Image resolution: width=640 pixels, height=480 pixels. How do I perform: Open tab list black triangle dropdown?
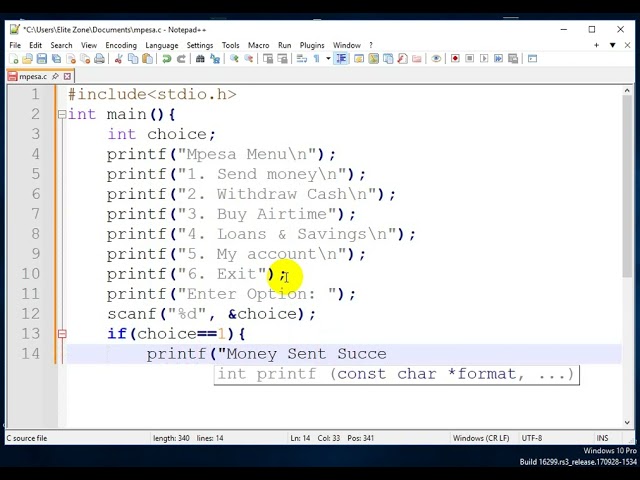[x=612, y=45]
